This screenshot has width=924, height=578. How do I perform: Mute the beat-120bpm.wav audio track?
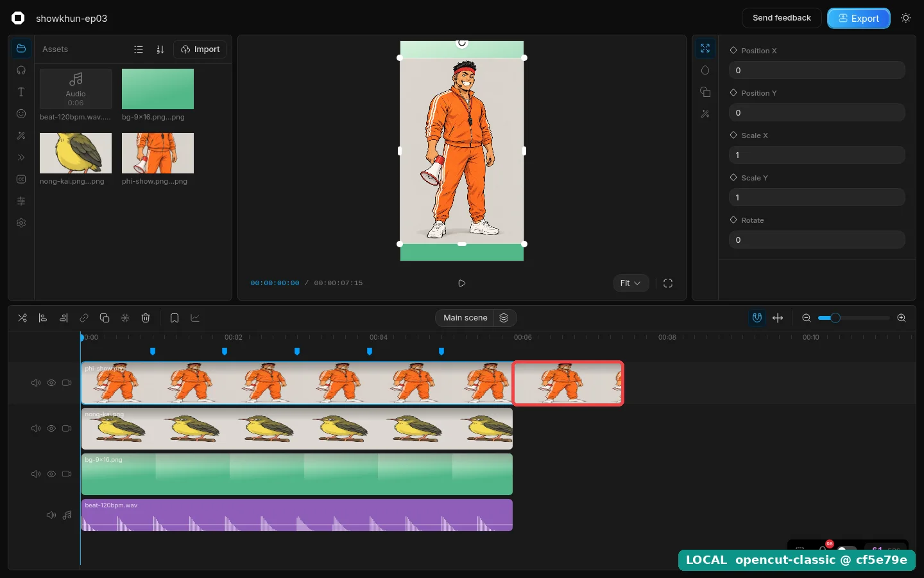51,515
